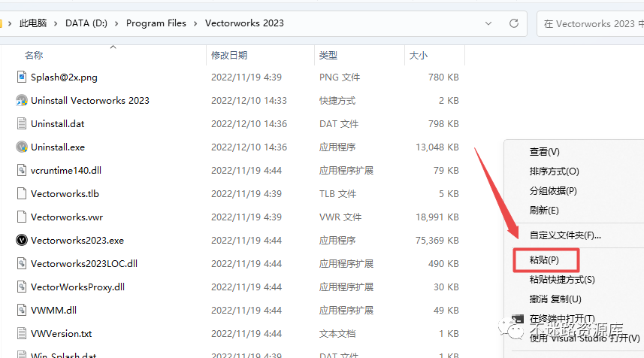Click the Uninstall.dat file icon

(x=22, y=123)
